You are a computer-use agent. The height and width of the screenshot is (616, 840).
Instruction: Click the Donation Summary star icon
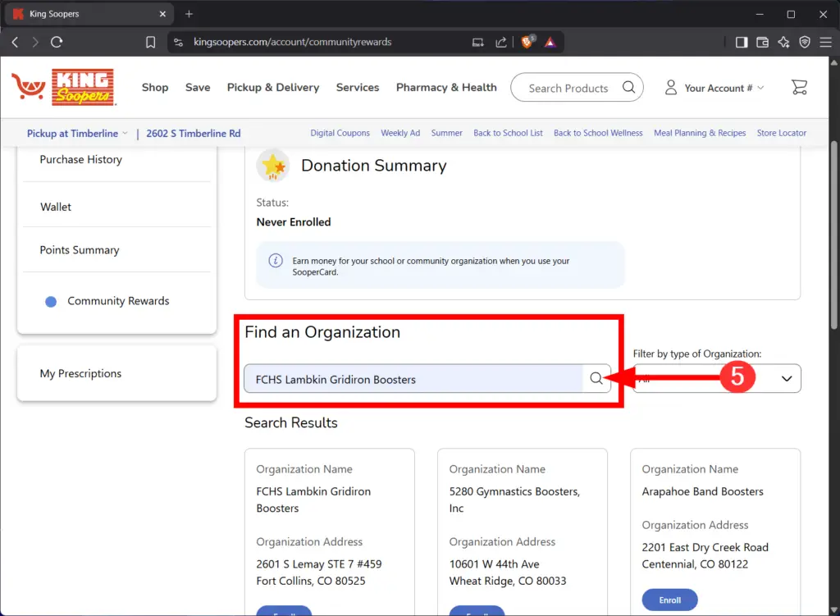tap(273, 166)
